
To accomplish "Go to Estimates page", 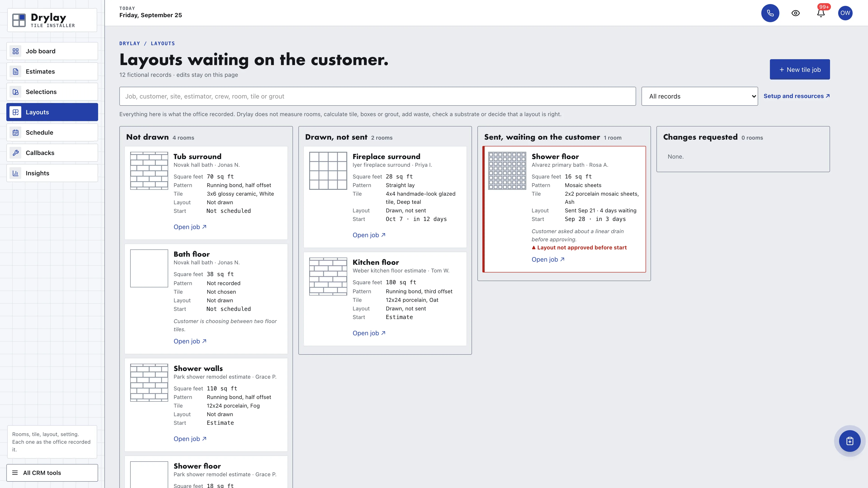I will 52,71.
